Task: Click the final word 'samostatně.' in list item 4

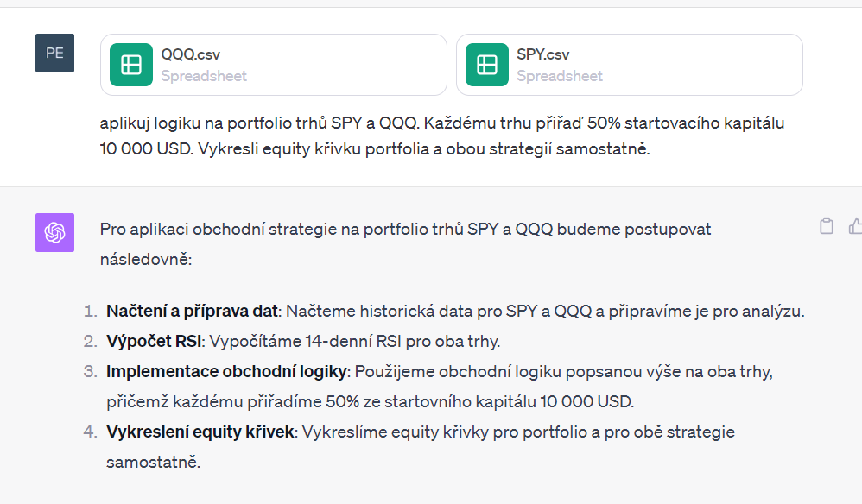Action: pos(153,462)
